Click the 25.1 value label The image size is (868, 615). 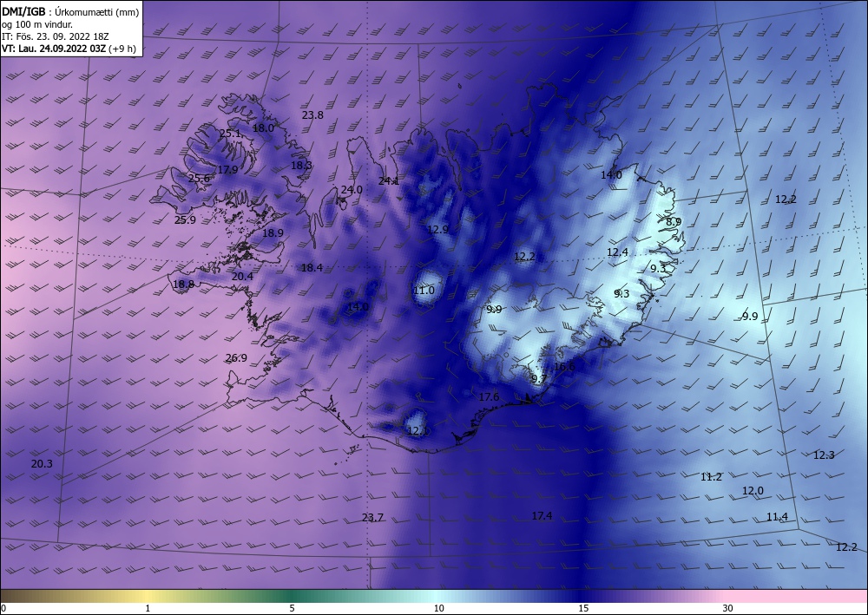tap(230, 134)
